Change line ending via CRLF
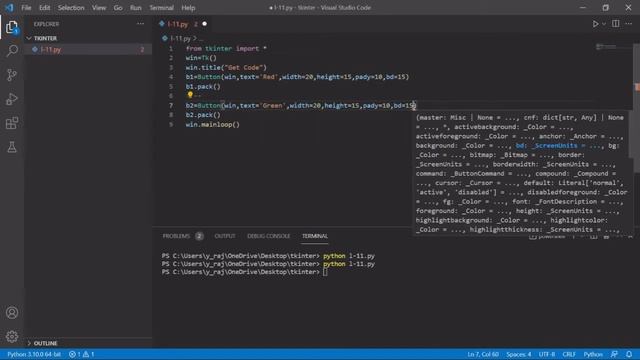The image size is (640, 360). 569,354
